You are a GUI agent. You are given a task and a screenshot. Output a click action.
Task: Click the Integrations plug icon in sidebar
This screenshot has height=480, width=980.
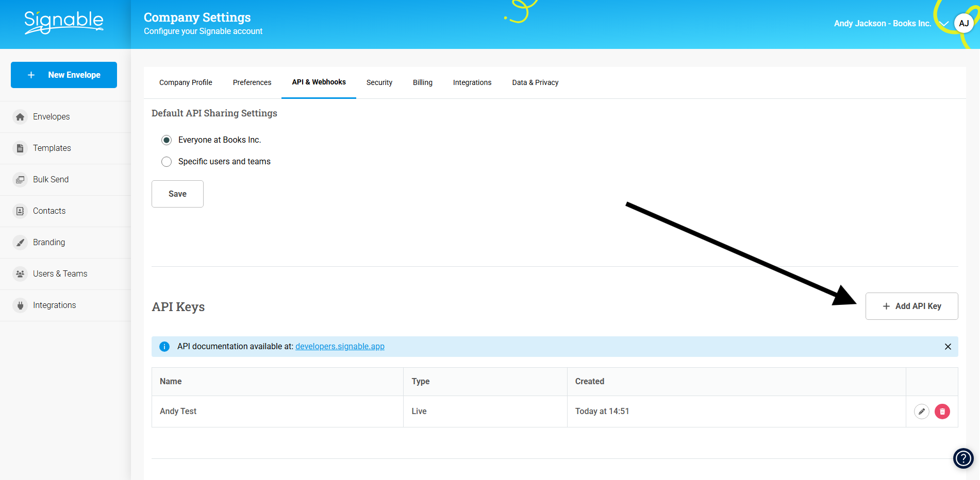tap(20, 305)
